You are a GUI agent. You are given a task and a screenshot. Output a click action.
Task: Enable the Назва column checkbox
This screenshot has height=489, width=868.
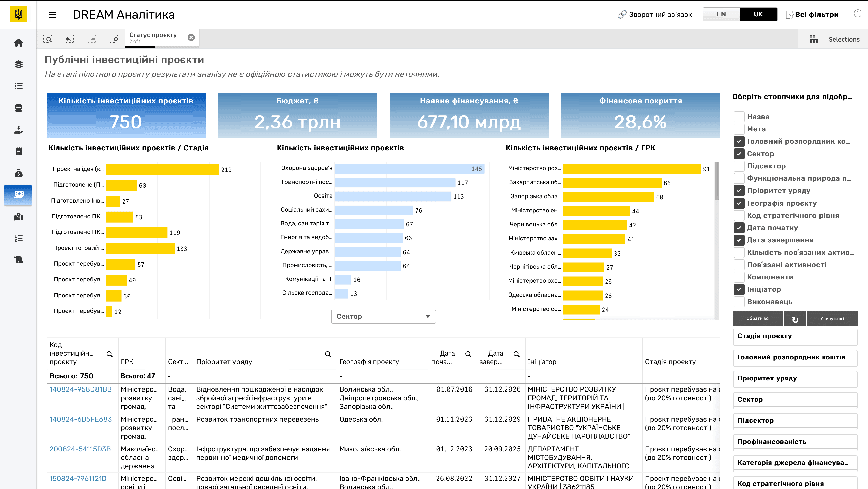click(x=739, y=117)
